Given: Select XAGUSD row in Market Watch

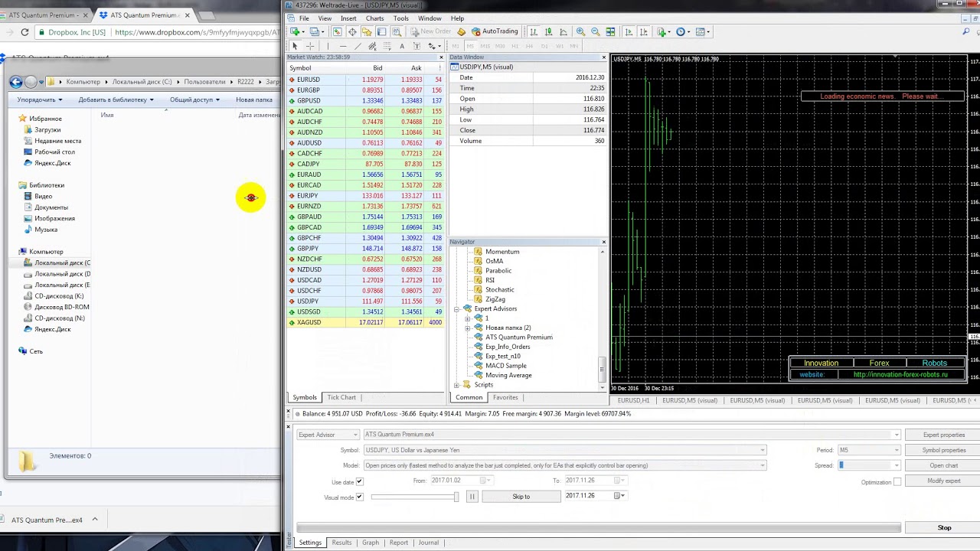Looking at the screenshot, I should [366, 322].
